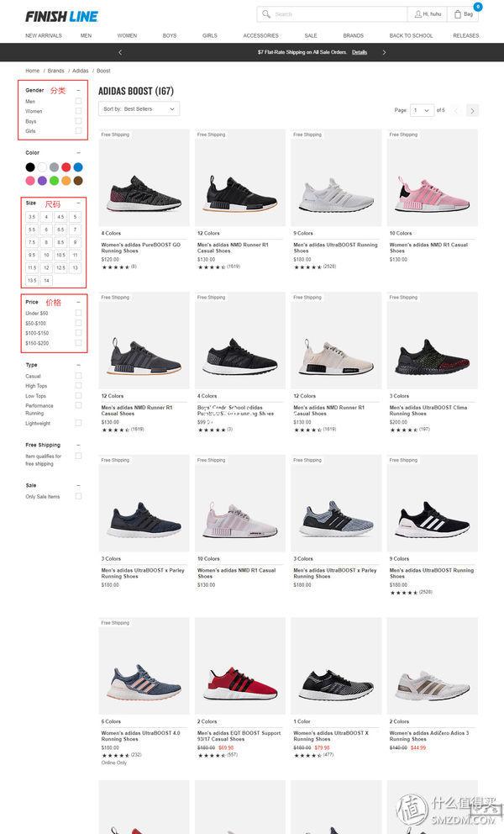Click the user account icon
Image resolution: width=504 pixels, height=834 pixels.
[417, 14]
